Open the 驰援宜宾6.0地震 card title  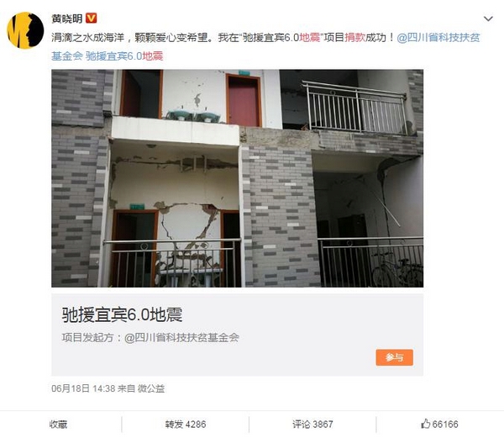[x=122, y=314]
